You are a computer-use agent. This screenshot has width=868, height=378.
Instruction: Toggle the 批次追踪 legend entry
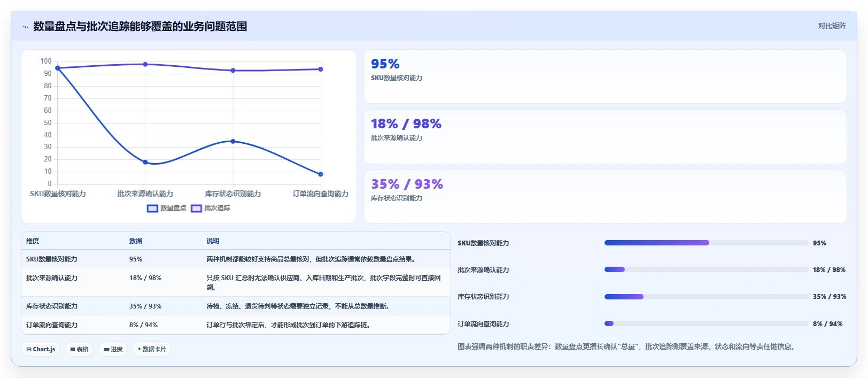tap(211, 208)
